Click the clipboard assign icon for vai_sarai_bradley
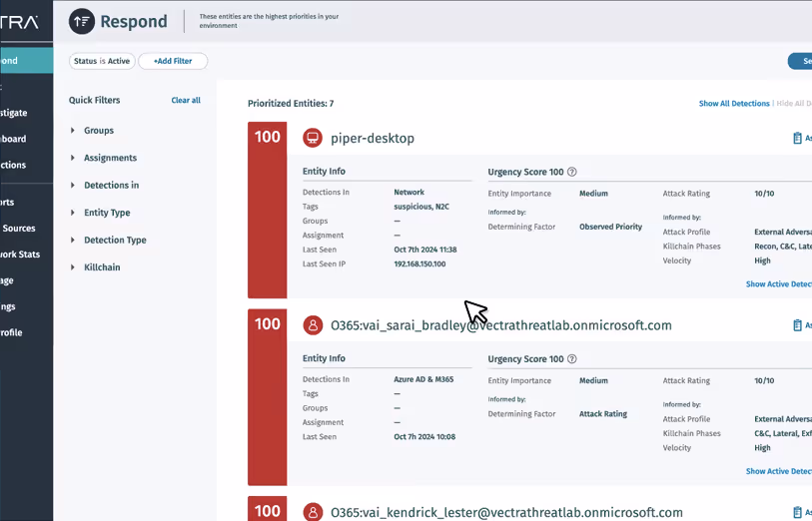812x521 pixels. pos(797,325)
